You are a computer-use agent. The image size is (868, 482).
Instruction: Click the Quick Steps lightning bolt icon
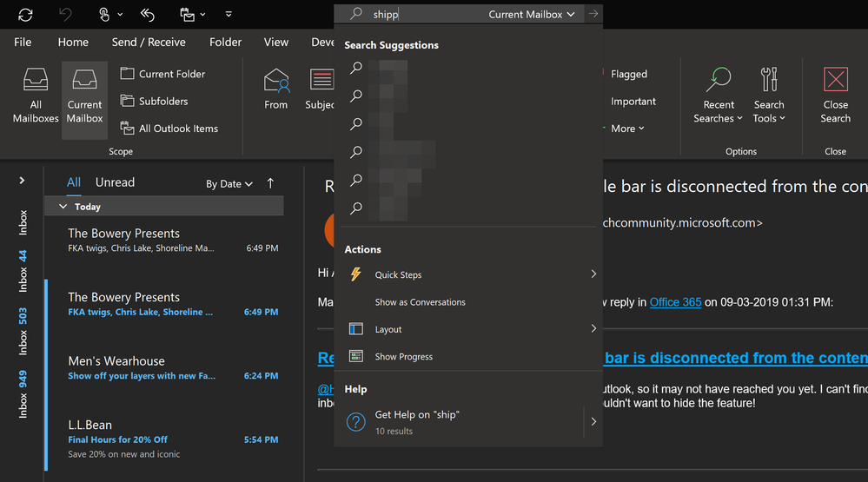356,274
